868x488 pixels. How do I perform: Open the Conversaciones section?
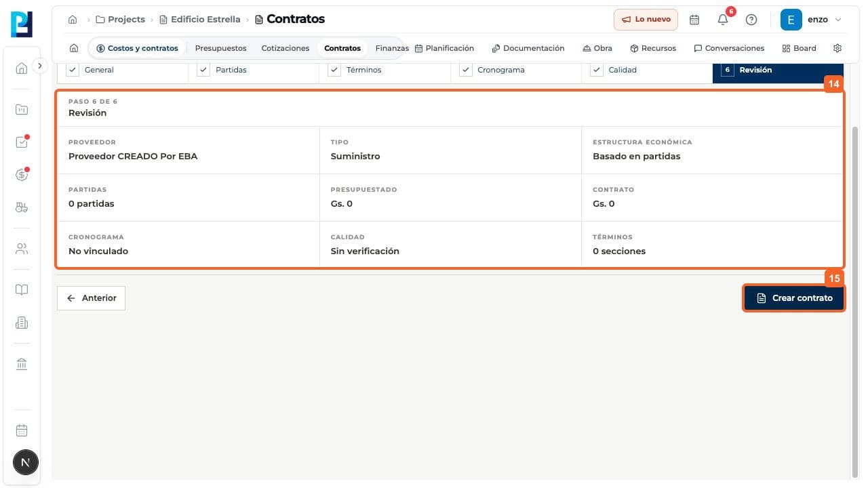(729, 48)
